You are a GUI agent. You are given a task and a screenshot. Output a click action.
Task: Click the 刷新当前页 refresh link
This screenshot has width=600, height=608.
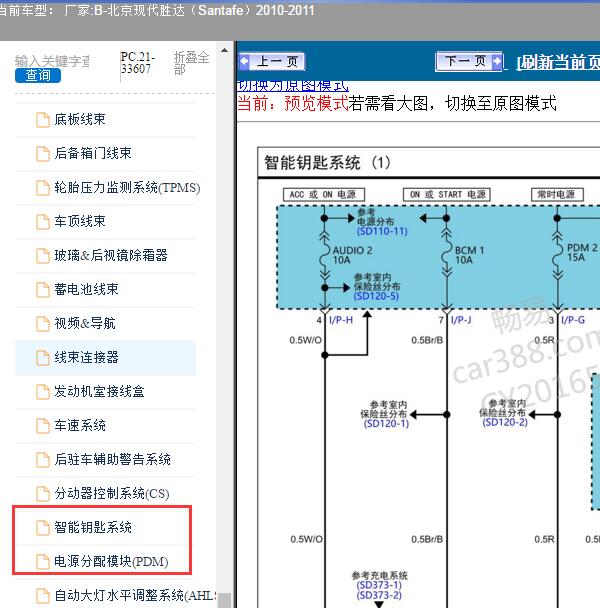559,62
